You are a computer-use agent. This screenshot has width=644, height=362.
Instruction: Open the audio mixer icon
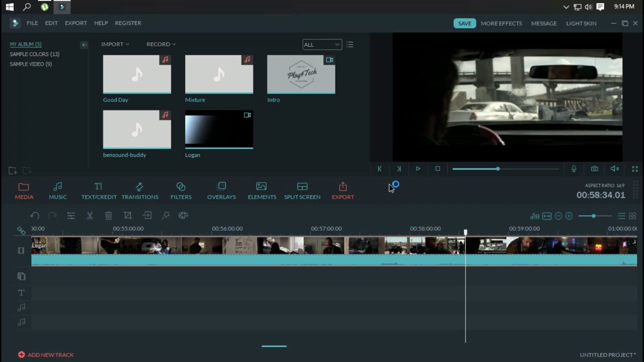click(535, 216)
